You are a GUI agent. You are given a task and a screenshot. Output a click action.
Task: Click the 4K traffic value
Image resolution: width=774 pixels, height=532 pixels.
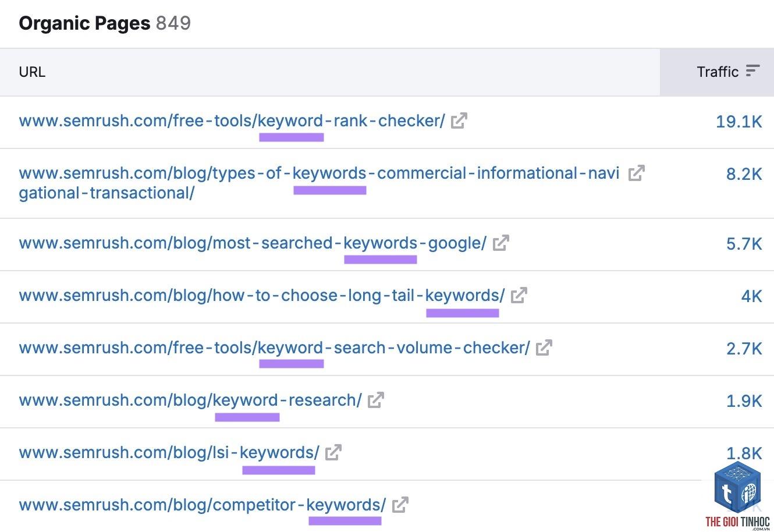click(751, 296)
